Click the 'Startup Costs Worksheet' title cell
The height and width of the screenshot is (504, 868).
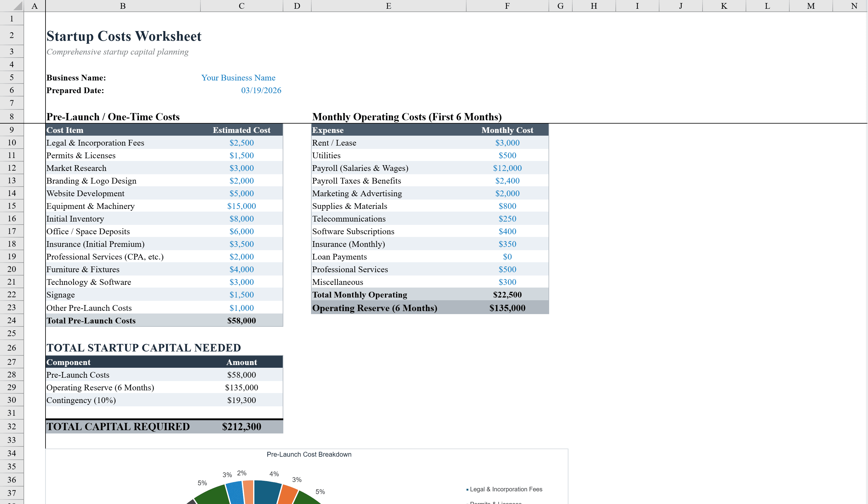click(124, 36)
